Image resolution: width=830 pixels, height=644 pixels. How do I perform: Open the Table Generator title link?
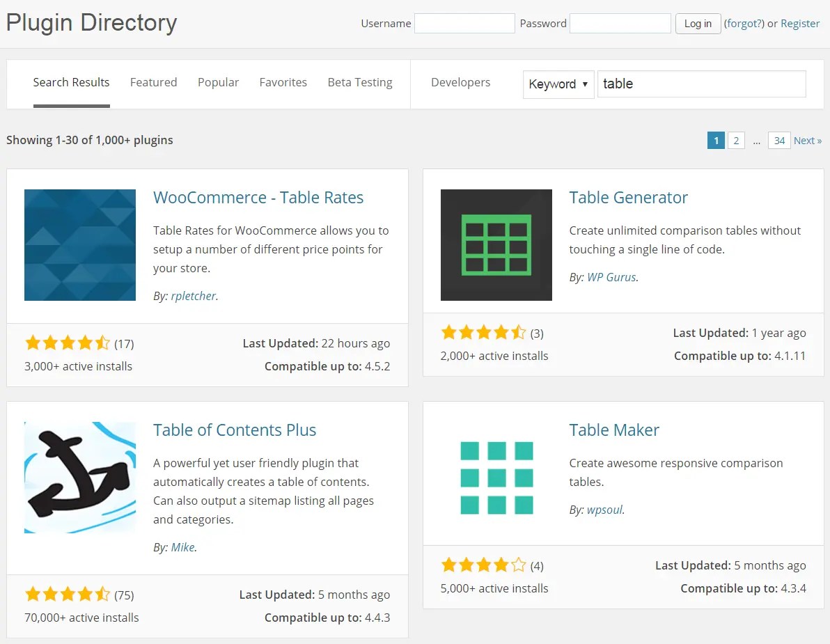pos(628,198)
